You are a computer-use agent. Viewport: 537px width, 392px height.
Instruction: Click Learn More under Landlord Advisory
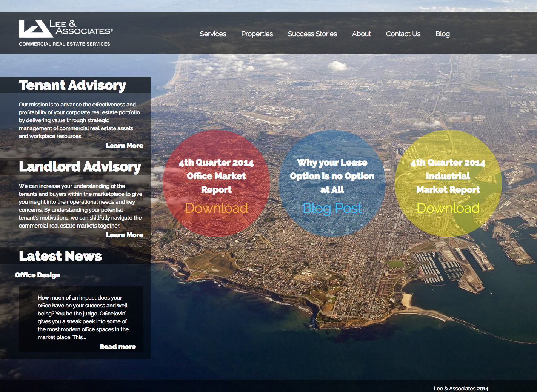[x=124, y=235]
